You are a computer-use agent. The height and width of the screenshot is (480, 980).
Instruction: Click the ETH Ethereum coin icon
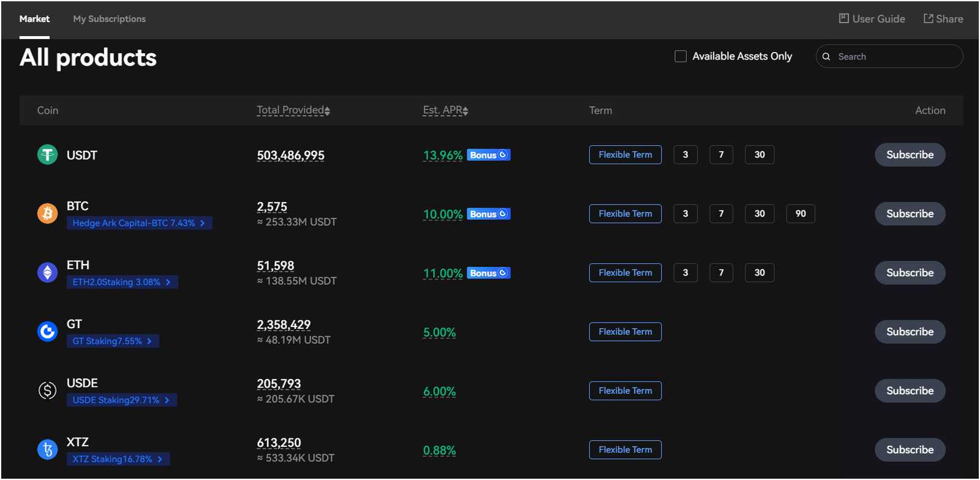click(x=47, y=272)
